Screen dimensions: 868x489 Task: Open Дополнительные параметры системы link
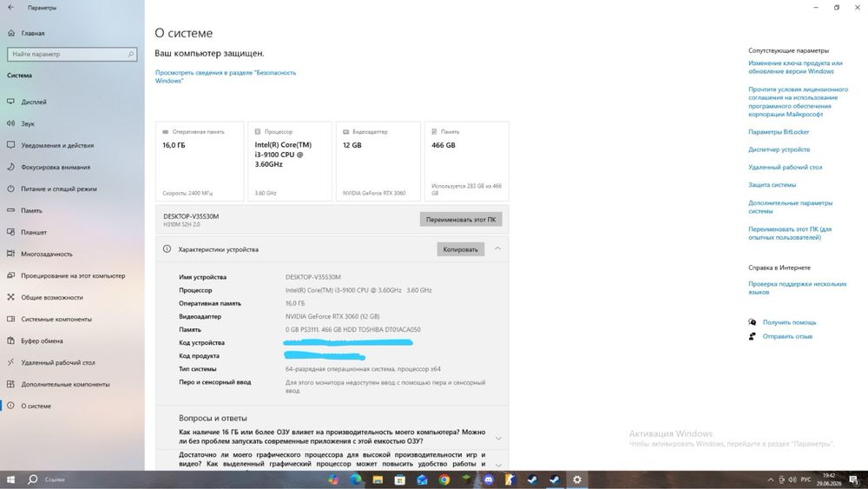(790, 207)
